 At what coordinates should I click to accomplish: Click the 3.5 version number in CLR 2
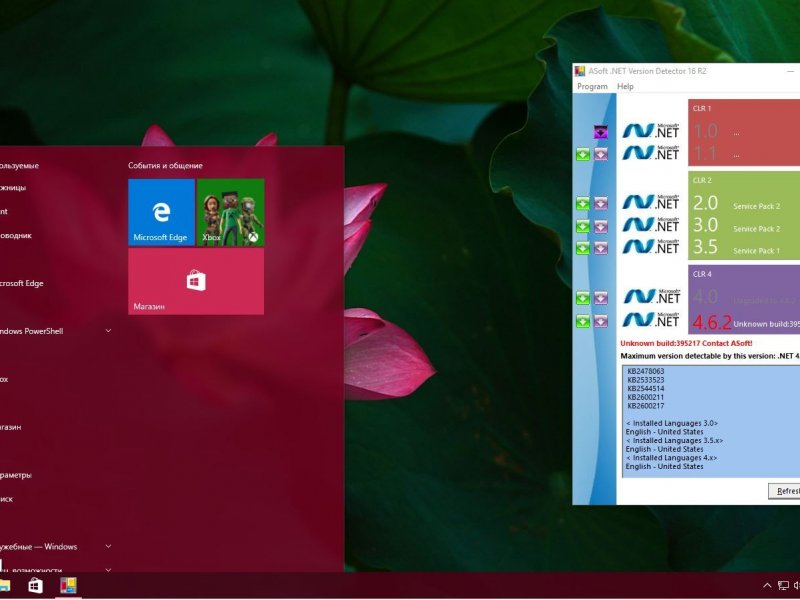tap(705, 247)
